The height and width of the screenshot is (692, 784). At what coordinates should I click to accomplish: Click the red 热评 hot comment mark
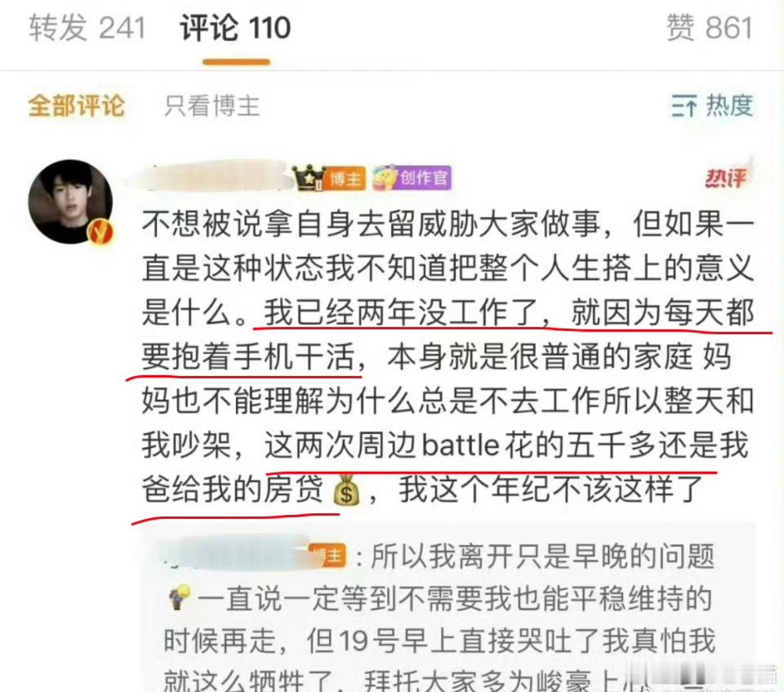(727, 176)
